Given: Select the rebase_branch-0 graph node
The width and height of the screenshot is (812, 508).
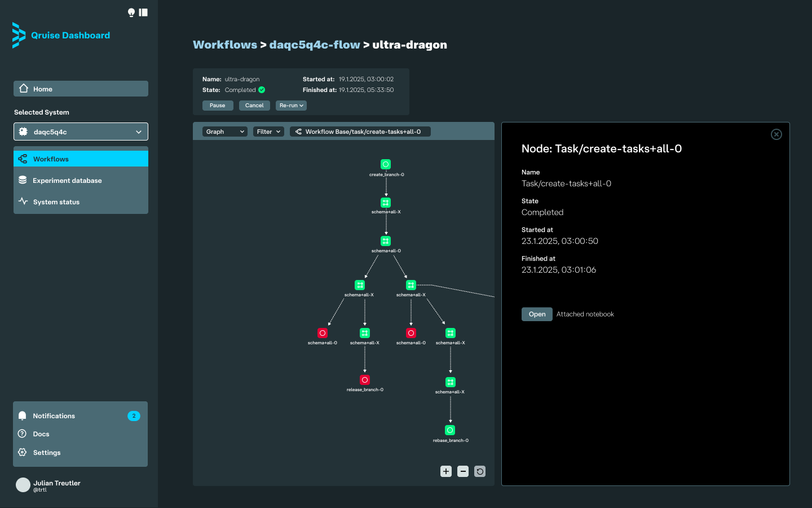Looking at the screenshot, I should pyautogui.click(x=450, y=430).
